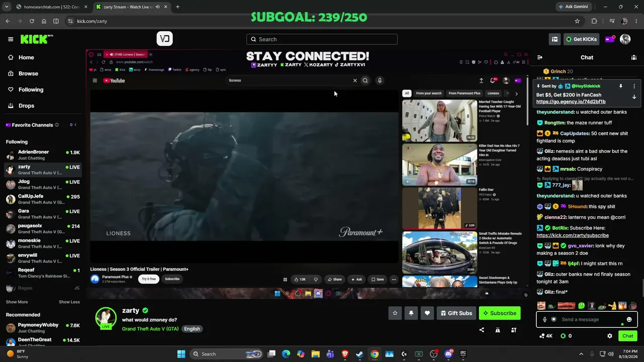Screen dimensions: 644x362
Task: Open Brave browser from the taskbar
Action: coord(345,354)
